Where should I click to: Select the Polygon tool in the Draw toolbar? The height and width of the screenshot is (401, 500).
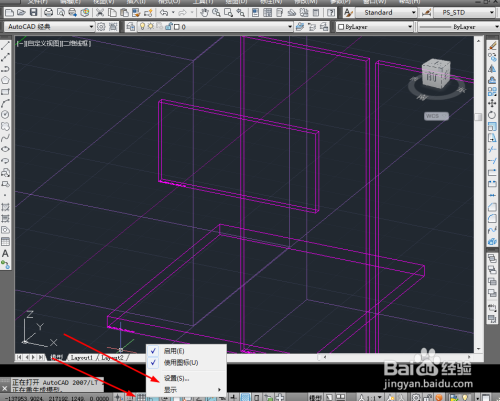[5, 80]
